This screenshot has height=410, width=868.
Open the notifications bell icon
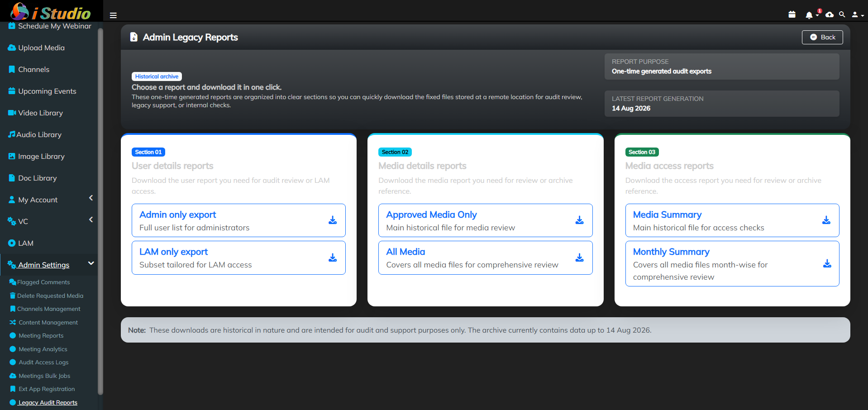click(809, 15)
